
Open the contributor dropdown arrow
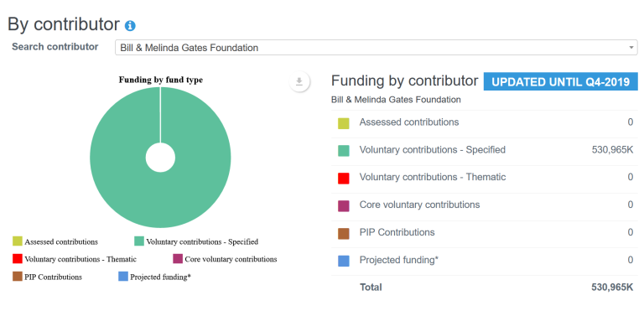tap(631, 48)
